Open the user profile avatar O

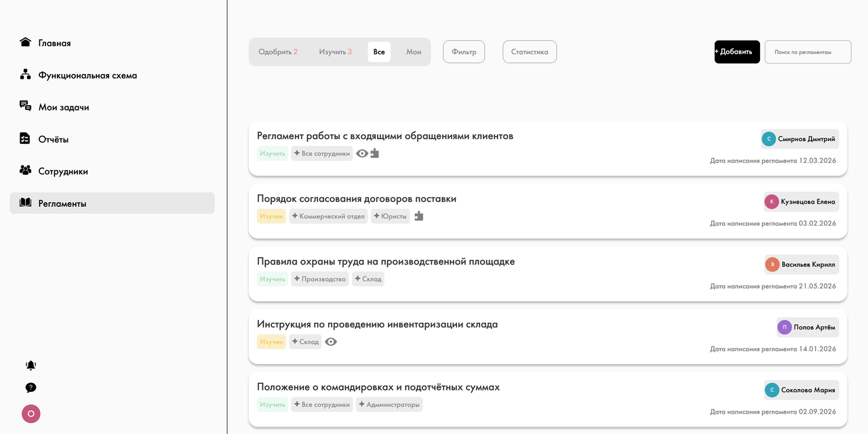pos(31,414)
